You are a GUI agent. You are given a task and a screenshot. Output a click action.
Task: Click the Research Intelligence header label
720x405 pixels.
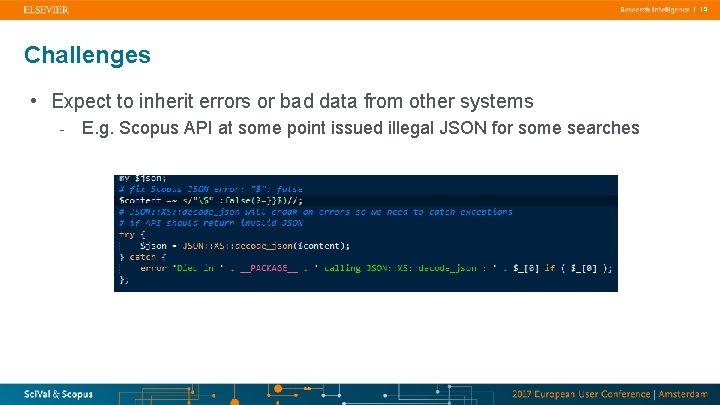coord(655,10)
